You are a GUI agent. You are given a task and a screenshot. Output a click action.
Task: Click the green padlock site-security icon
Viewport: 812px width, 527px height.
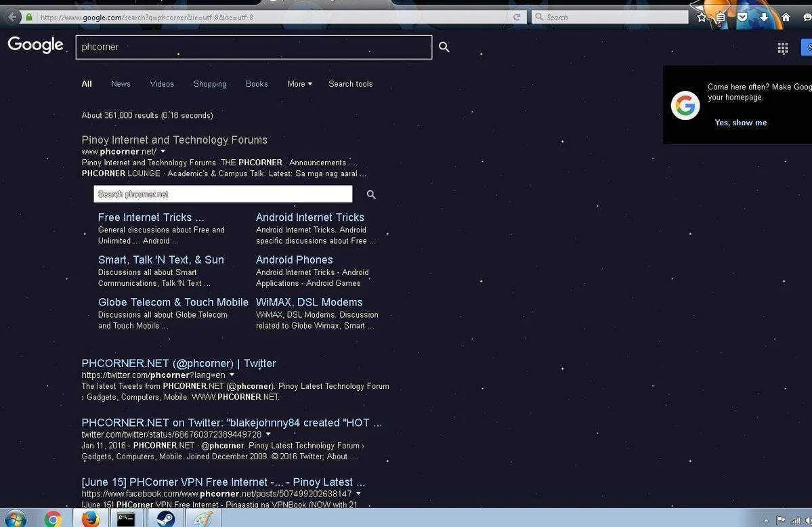click(29, 17)
